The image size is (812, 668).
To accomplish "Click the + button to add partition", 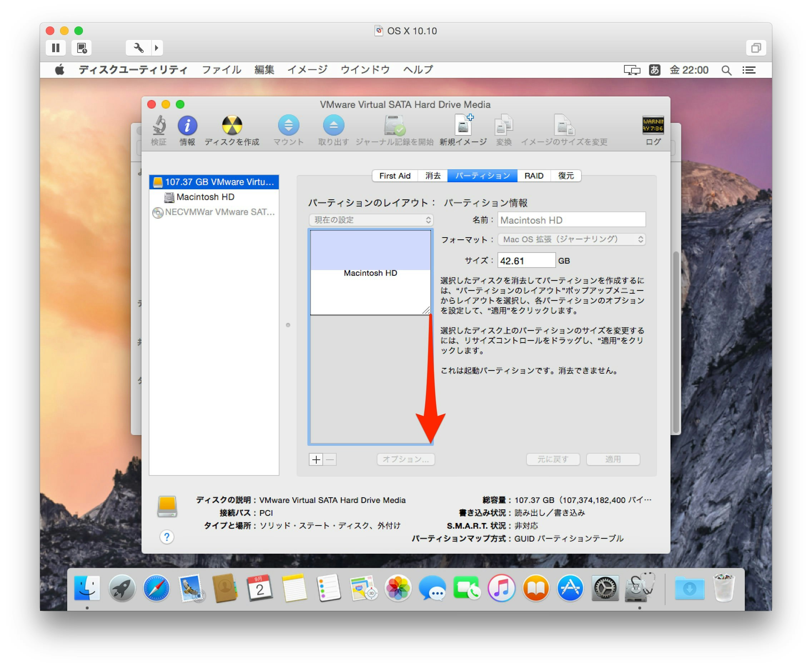I will (x=315, y=459).
